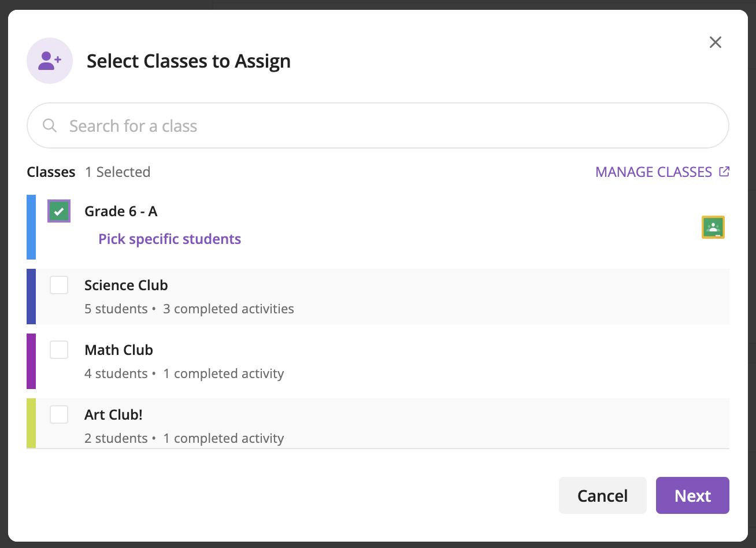The width and height of the screenshot is (756, 548).
Task: Click the Art Club! row's student count text
Action: tap(116, 438)
